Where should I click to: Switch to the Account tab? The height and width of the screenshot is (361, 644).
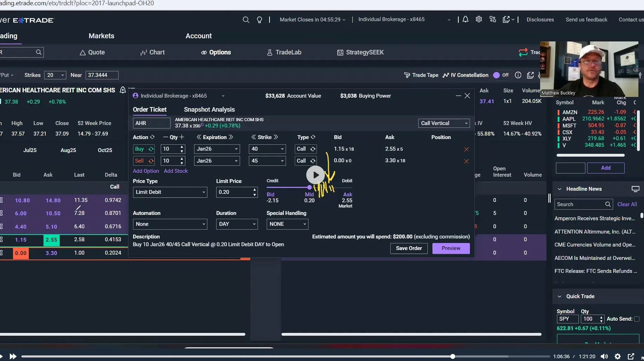(199, 36)
